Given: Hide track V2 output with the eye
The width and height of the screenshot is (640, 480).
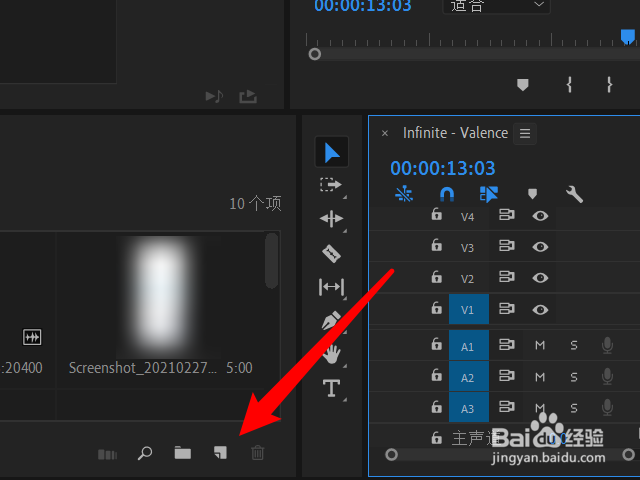Looking at the screenshot, I should (540, 278).
